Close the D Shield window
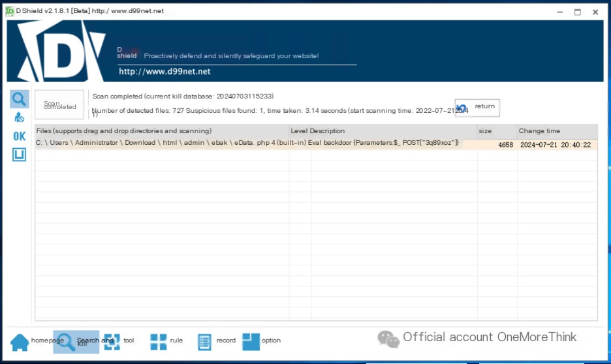The image size is (611, 364). tap(595, 12)
